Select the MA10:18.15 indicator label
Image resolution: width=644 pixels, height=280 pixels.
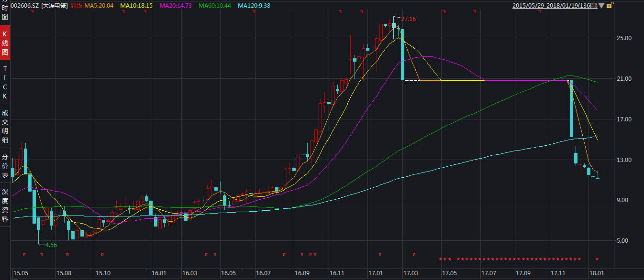coord(136,6)
